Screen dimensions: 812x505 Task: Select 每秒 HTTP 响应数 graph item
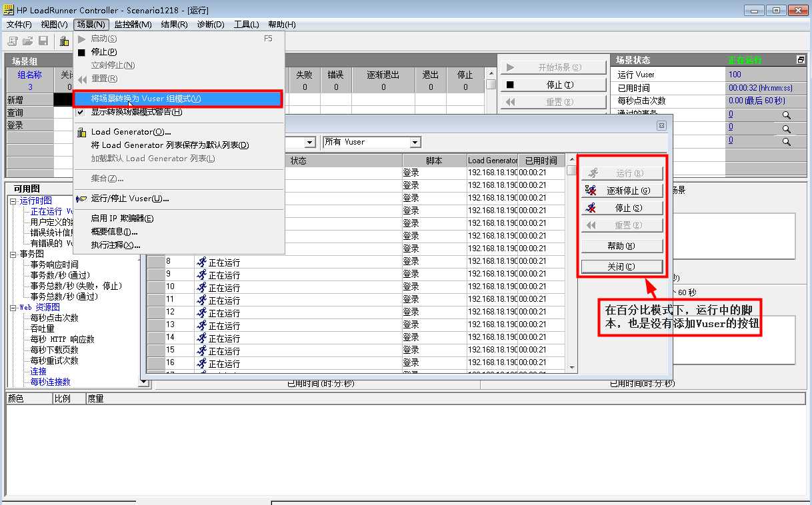point(62,339)
